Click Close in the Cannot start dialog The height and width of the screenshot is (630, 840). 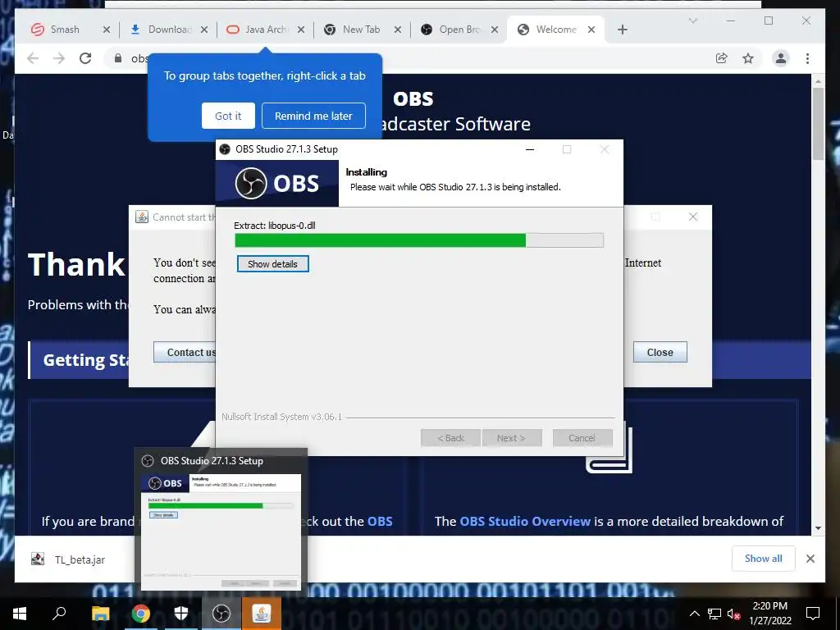coord(660,352)
